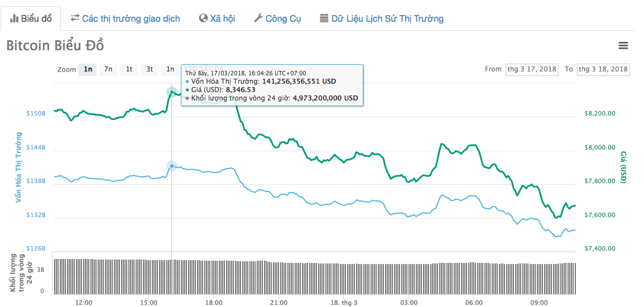Image resolution: width=644 pixels, height=307 pixels.
Task: Click tooltip value 141,256,356,551 USD
Action: (299, 81)
